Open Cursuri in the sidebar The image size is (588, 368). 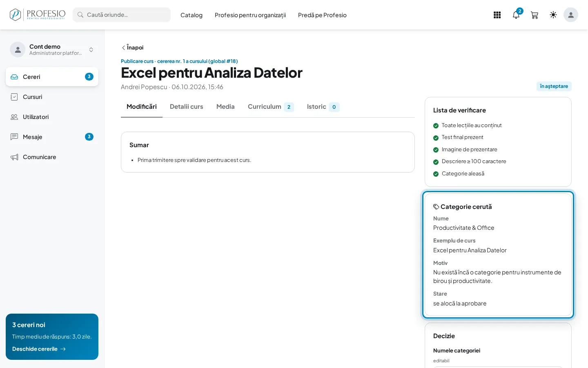click(52, 97)
